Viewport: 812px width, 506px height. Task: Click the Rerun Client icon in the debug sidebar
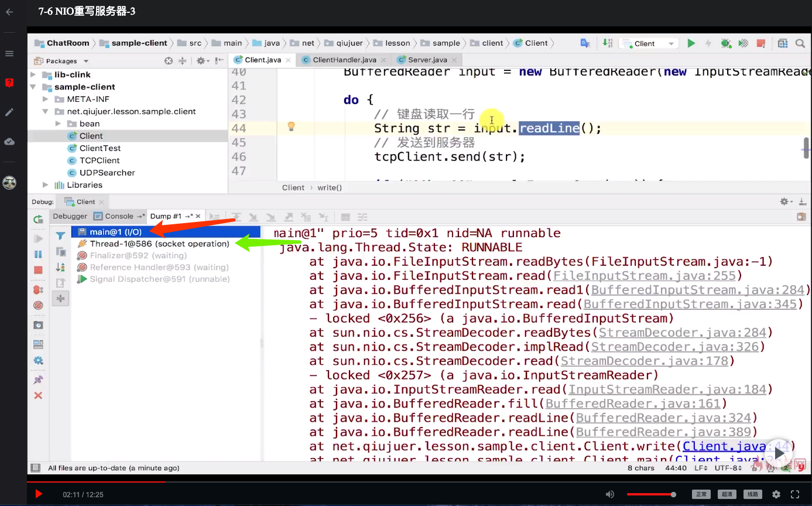(x=38, y=220)
